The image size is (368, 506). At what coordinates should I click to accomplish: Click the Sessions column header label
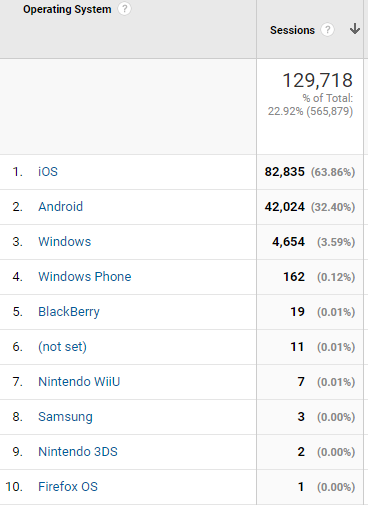pyautogui.click(x=292, y=30)
